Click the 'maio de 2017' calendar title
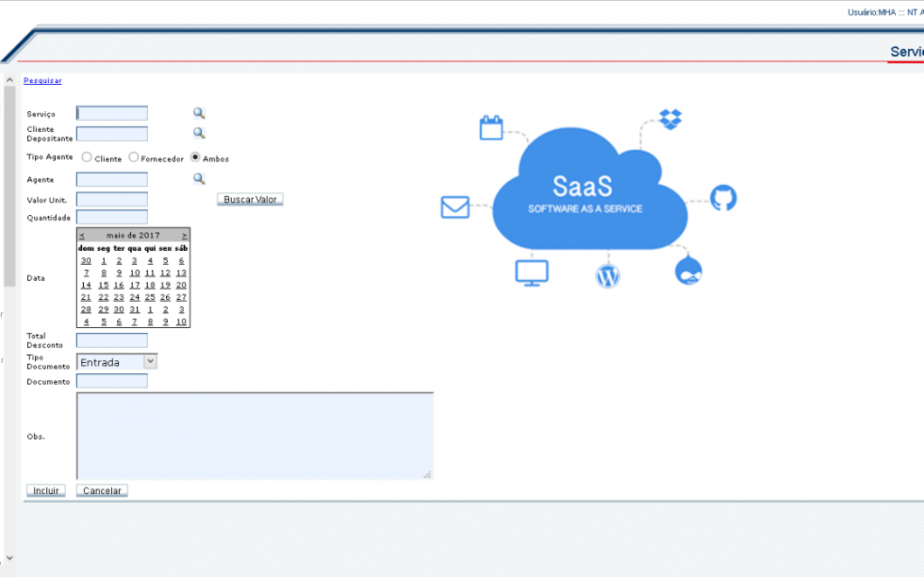The height and width of the screenshot is (578, 924). tap(133, 236)
